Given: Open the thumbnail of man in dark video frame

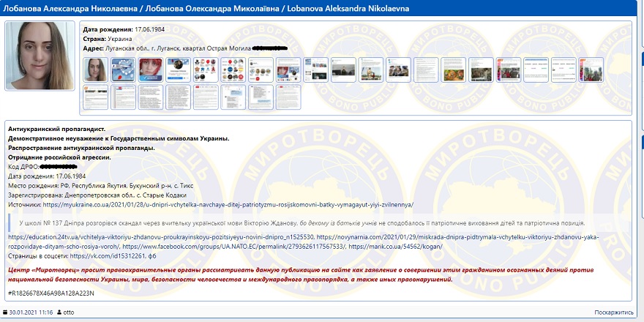Looking at the screenshot, I should [343, 70].
